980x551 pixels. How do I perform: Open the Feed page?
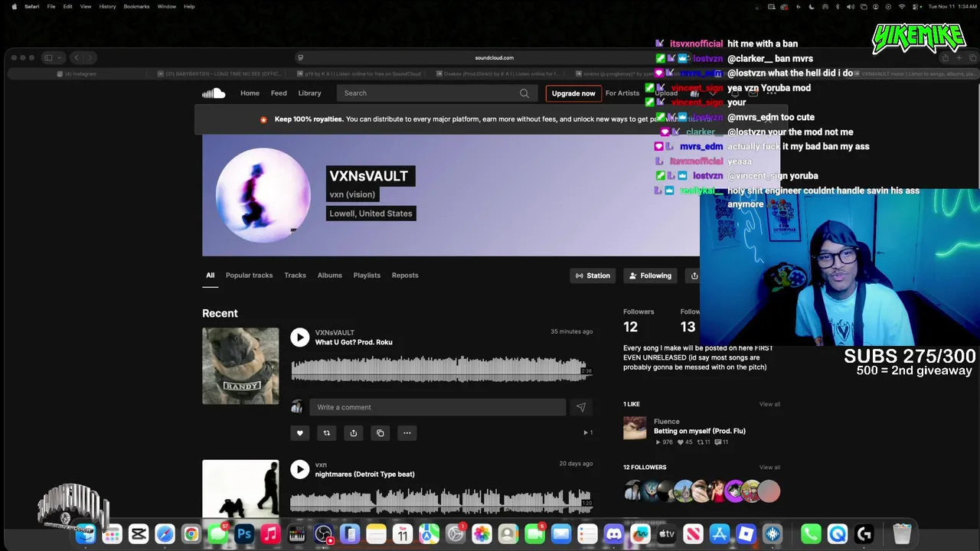point(279,93)
